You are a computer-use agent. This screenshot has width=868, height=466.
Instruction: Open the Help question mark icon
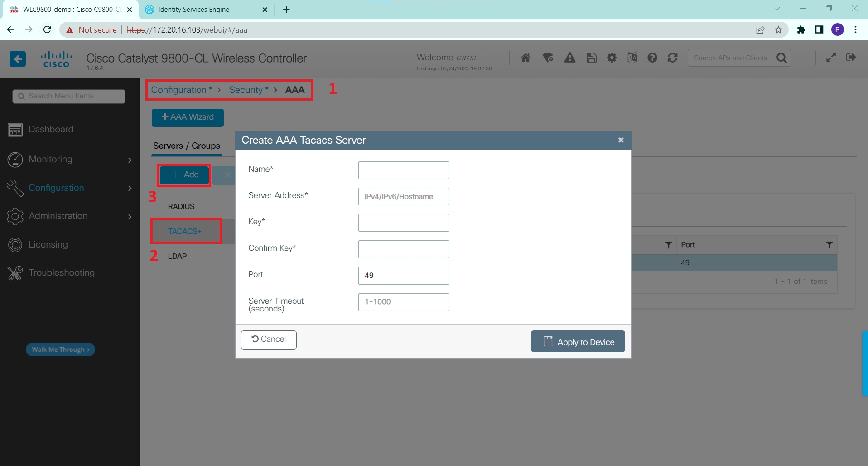click(x=652, y=58)
